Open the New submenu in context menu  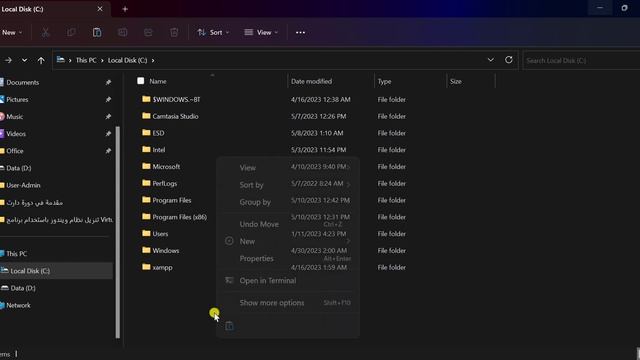pos(288,241)
